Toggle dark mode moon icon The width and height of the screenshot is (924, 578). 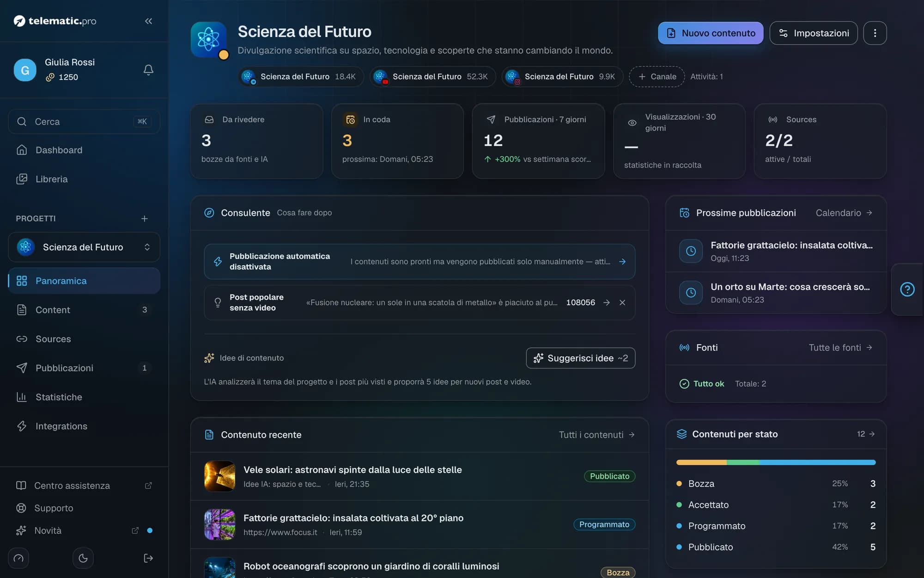pos(83,558)
